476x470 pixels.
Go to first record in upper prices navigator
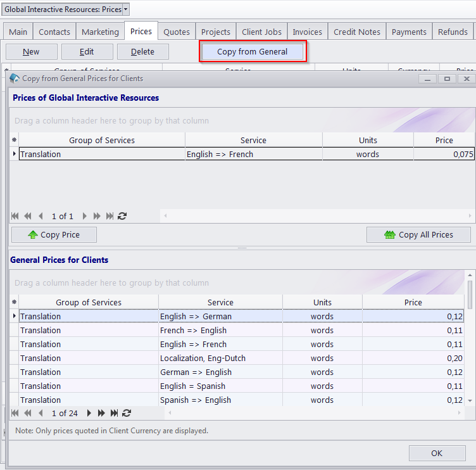coord(15,216)
